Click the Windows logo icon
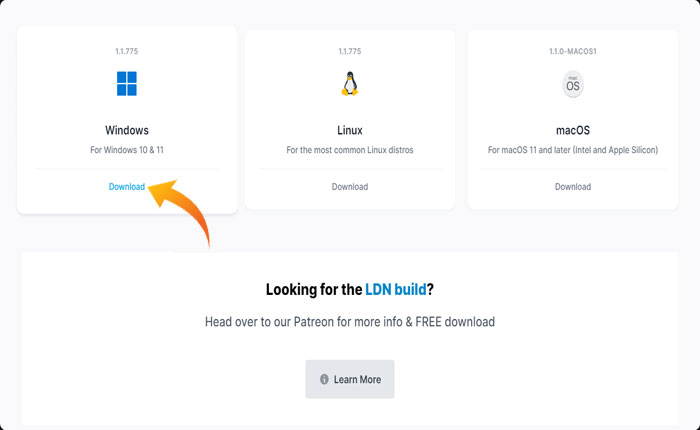 point(127,84)
